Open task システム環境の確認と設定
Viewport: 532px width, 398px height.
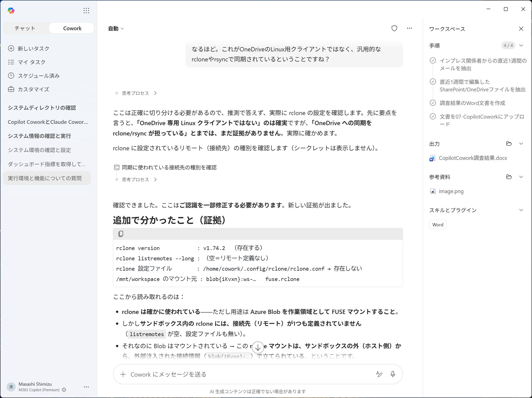(39, 150)
